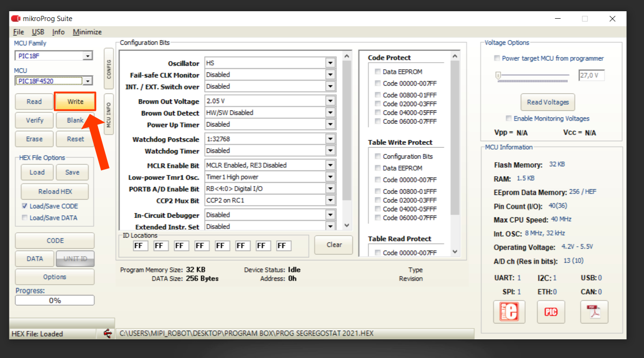
Task: Switch to the MCU INFO vertical tab
Action: pos(109,115)
